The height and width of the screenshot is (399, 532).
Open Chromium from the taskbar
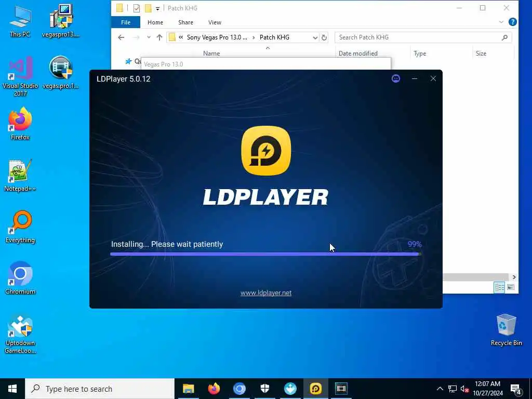(239, 389)
